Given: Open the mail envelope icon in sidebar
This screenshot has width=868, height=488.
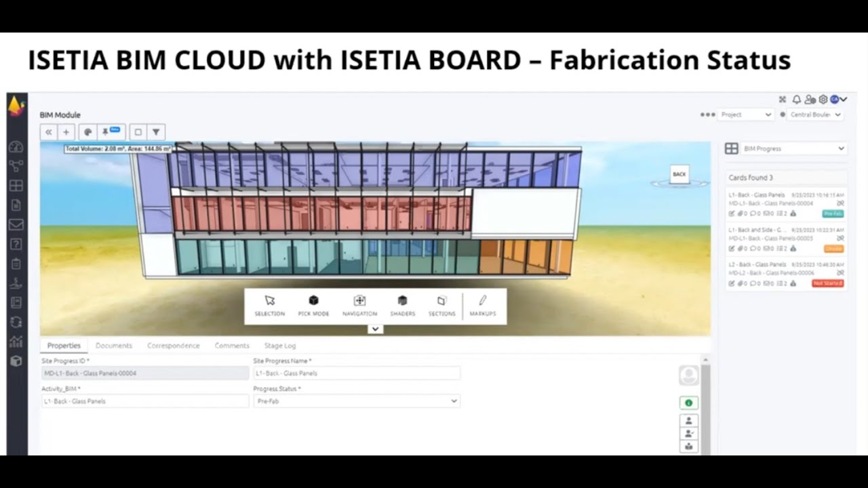Looking at the screenshot, I should (x=16, y=224).
